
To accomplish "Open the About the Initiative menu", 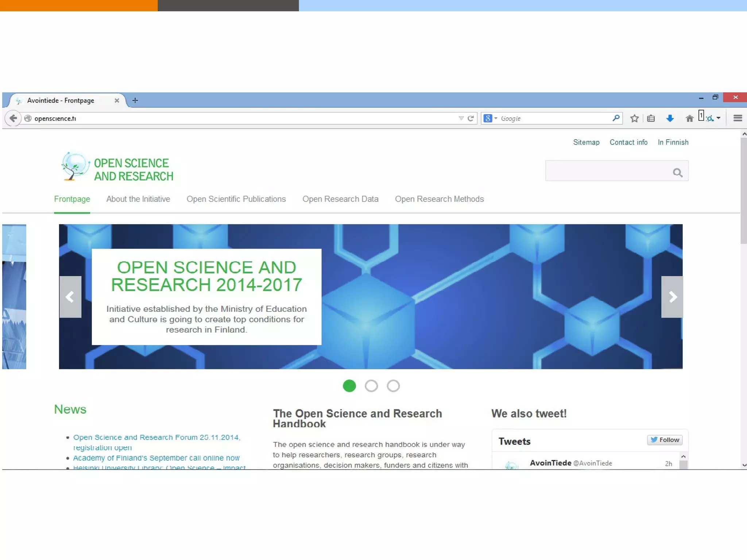I will [x=138, y=199].
